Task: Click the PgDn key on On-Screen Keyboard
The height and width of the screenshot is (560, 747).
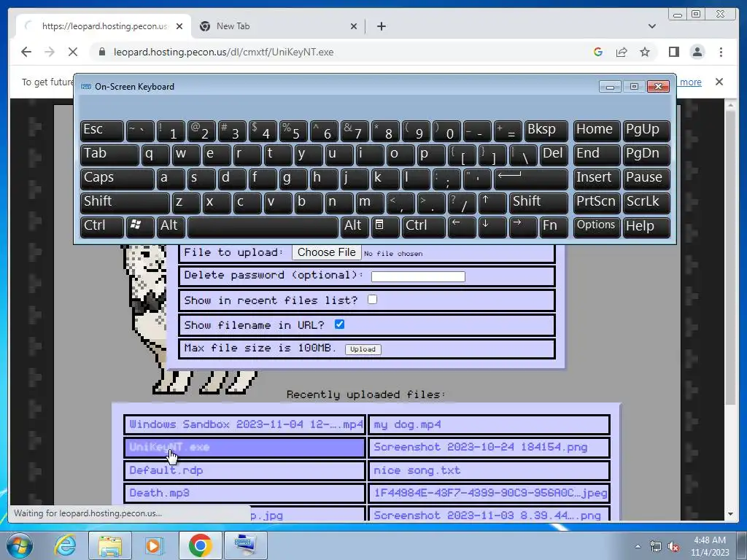Action: (646, 155)
